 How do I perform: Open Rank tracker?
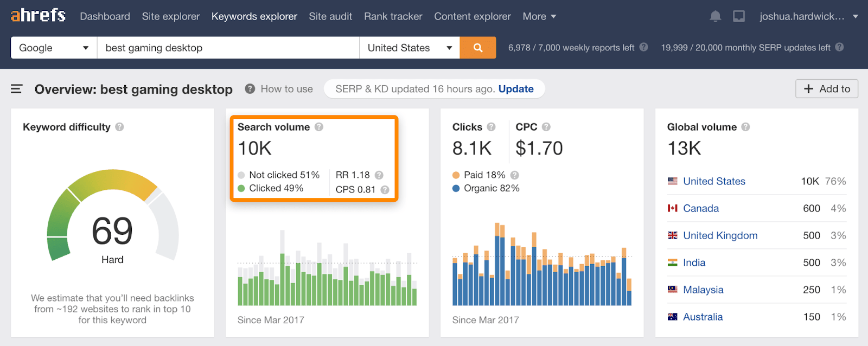click(393, 16)
